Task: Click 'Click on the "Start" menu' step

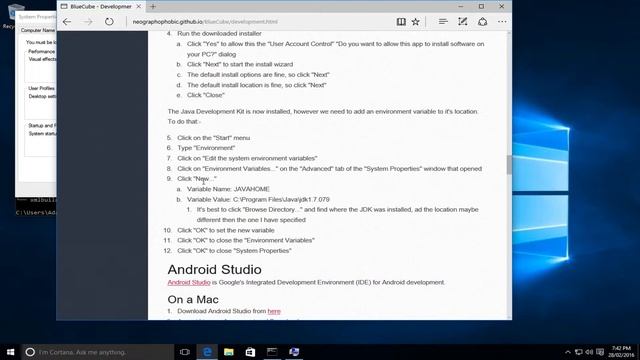Action: (213, 138)
